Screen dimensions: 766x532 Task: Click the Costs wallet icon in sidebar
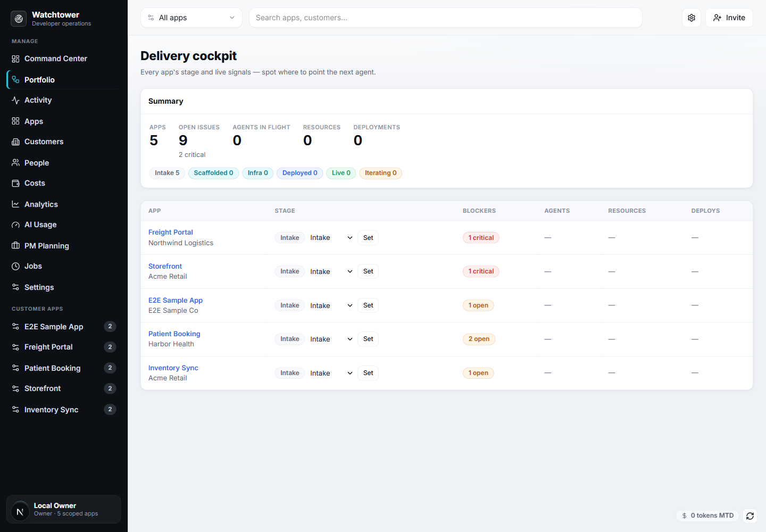point(15,183)
